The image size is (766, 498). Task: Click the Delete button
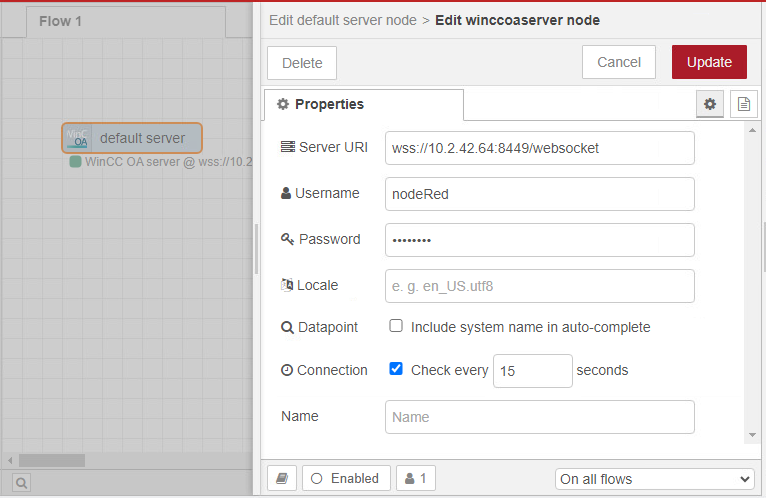pos(302,62)
